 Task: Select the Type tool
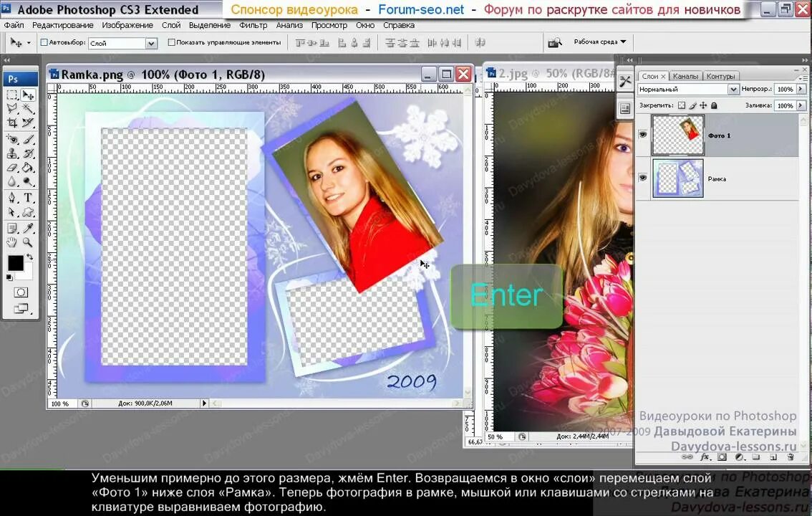point(28,198)
